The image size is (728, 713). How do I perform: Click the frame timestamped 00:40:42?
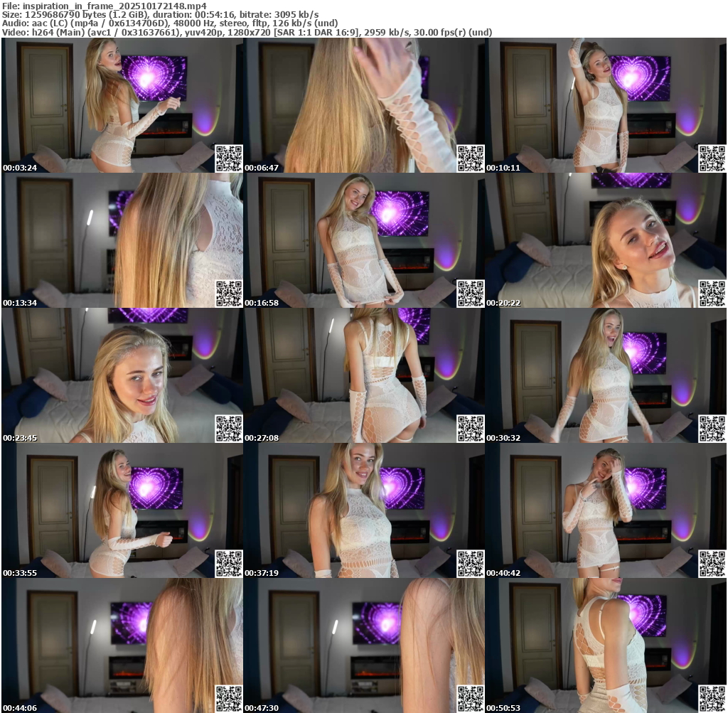606,510
